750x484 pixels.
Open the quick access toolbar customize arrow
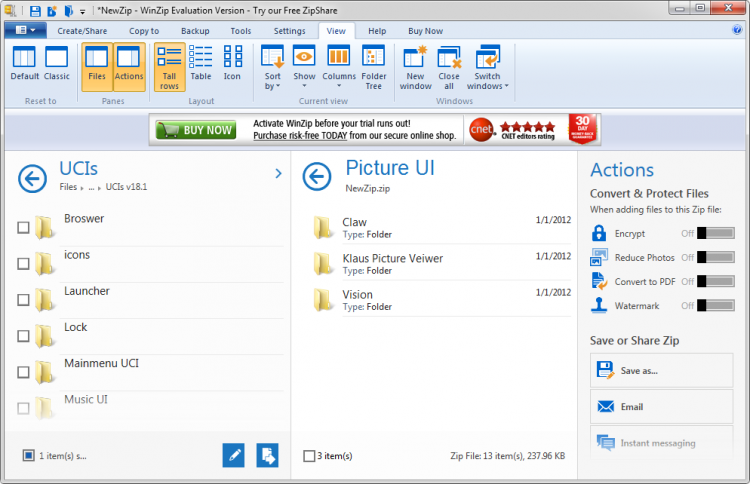point(82,11)
